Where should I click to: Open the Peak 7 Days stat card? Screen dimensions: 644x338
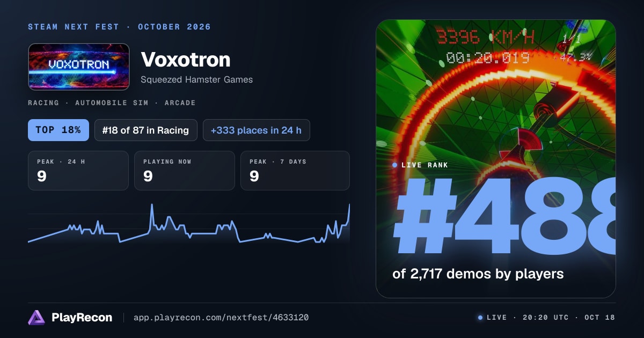point(295,171)
